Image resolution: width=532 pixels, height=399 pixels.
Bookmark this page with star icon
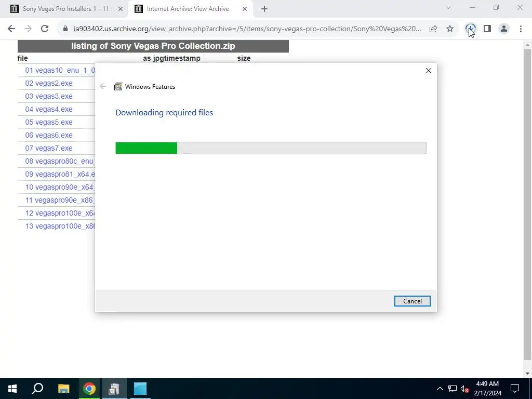[x=450, y=29]
